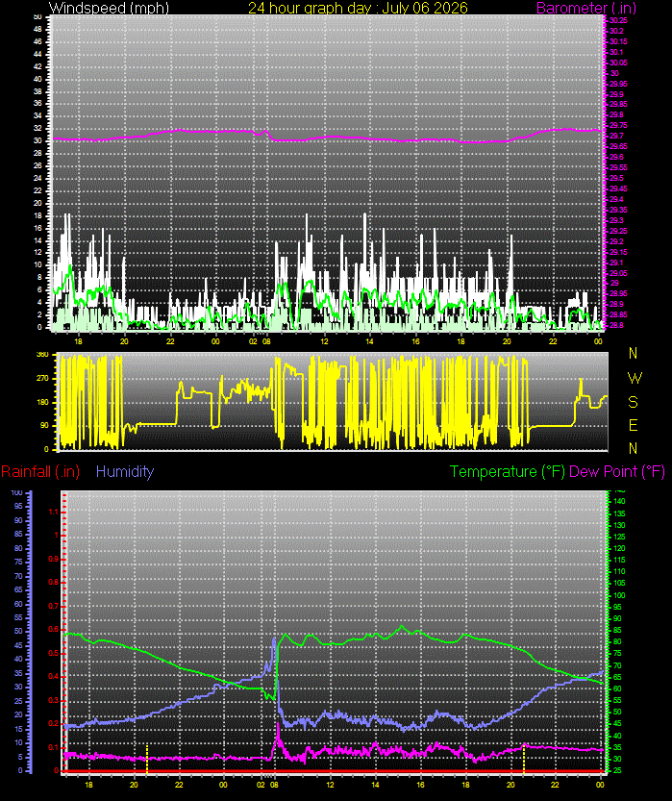The image size is (672, 801).
Task: Click "140" on the green temperature axis
Action: pyautogui.click(x=619, y=502)
